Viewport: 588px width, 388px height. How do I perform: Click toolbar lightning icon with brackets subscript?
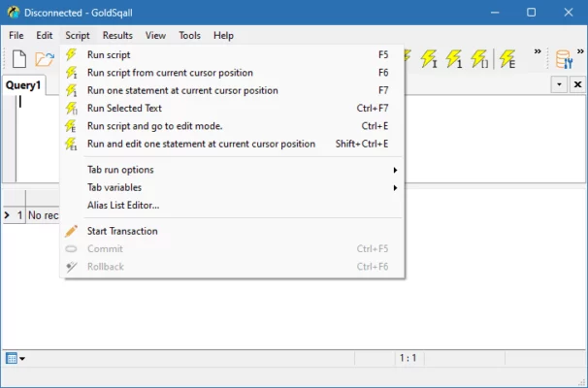coord(479,59)
